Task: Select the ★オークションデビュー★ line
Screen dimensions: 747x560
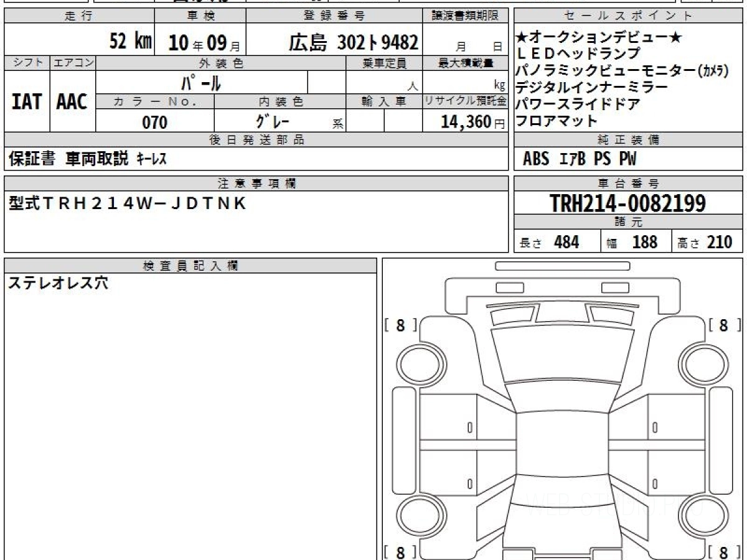Action: 599,38
